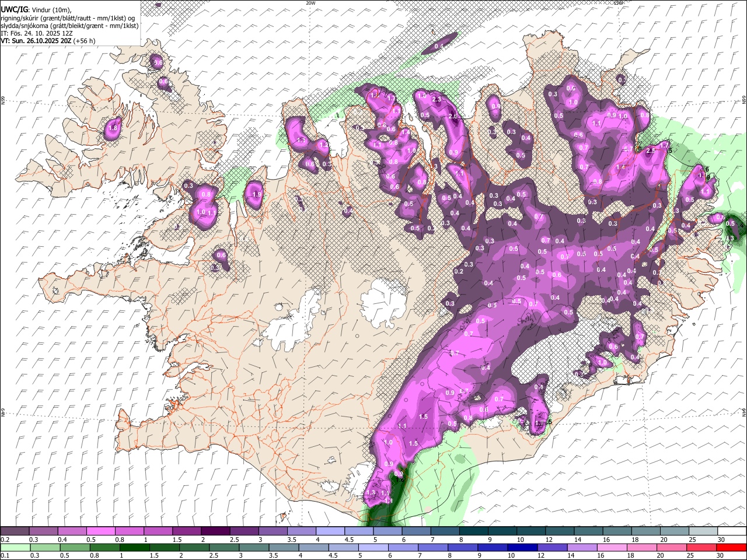Screen dimensions: 747x560
Task: Select the 'IT: Fös. 24. 10. 2025 12Z' line
Action: [37, 33]
